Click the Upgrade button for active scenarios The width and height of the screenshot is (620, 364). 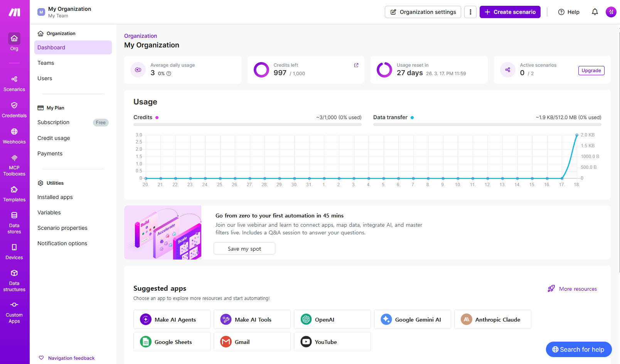pyautogui.click(x=591, y=71)
